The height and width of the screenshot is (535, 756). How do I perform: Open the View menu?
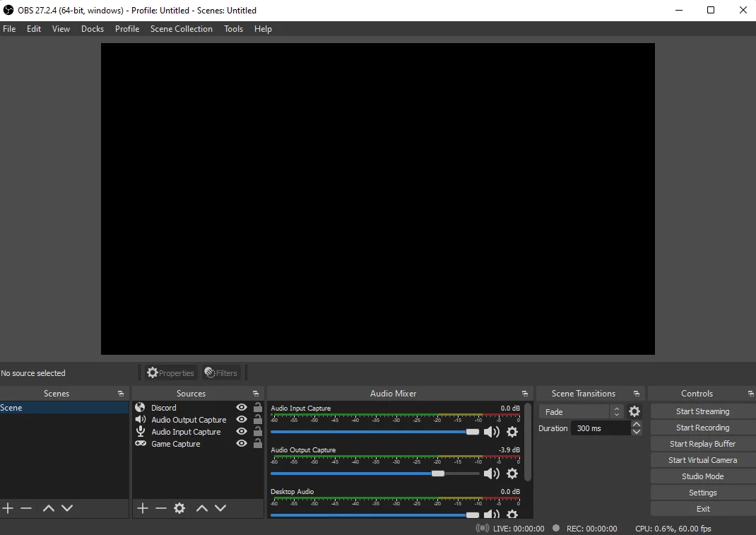(61, 29)
